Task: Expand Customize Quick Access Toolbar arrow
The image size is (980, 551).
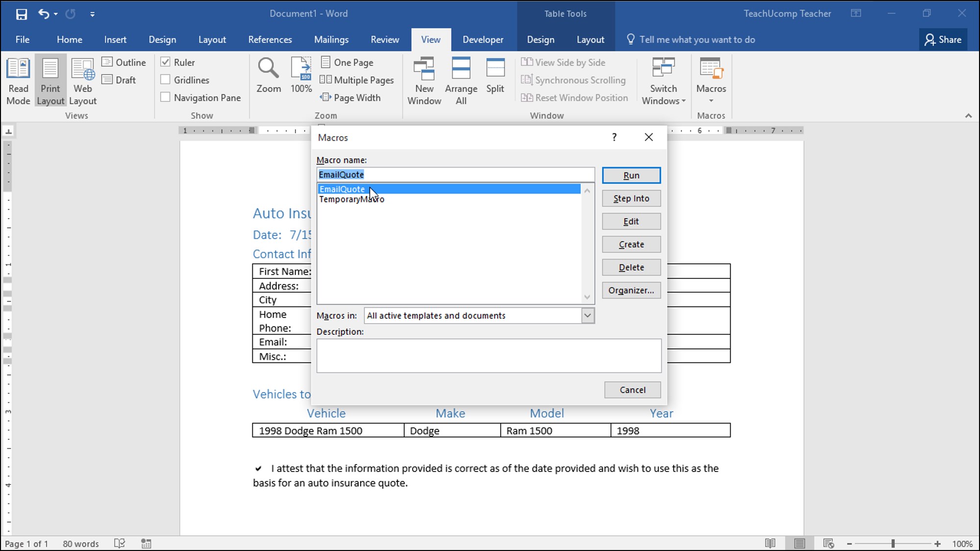Action: [x=92, y=14]
